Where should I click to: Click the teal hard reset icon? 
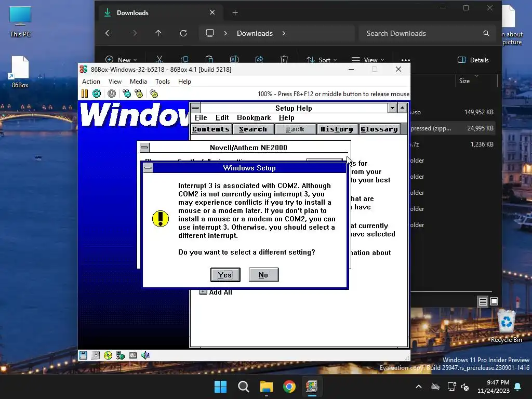tap(97, 94)
